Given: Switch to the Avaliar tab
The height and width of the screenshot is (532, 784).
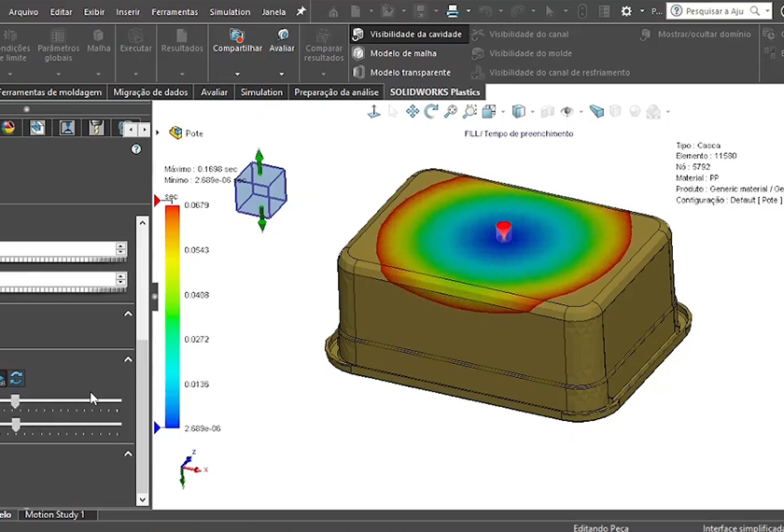Looking at the screenshot, I should [214, 92].
